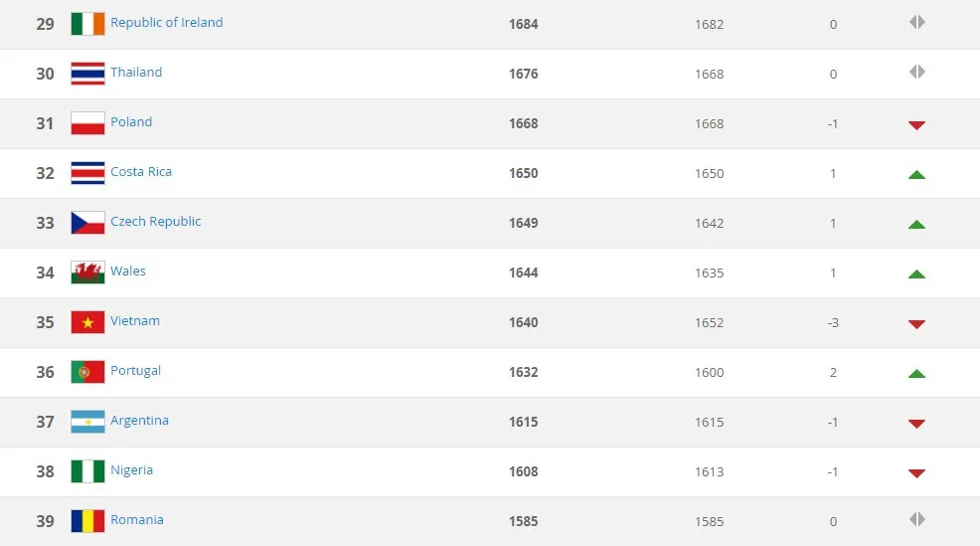Viewport: 980px width, 546px height.
Task: Open the Poland team link
Action: [131, 122]
